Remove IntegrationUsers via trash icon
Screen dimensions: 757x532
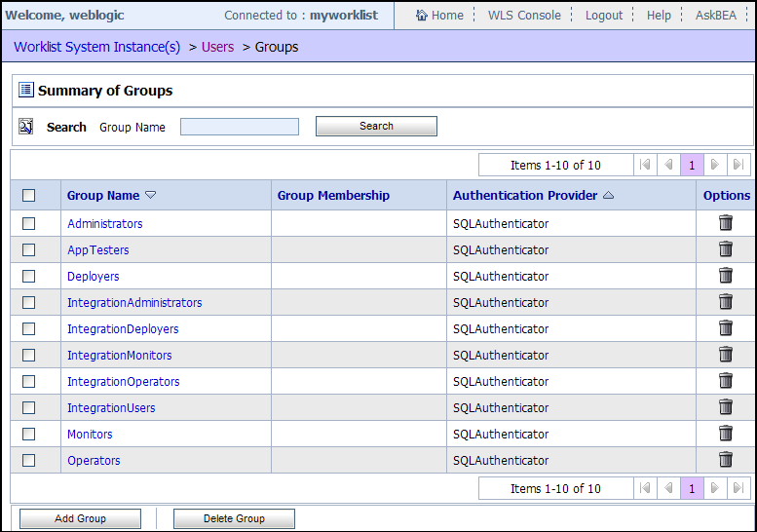tap(726, 407)
